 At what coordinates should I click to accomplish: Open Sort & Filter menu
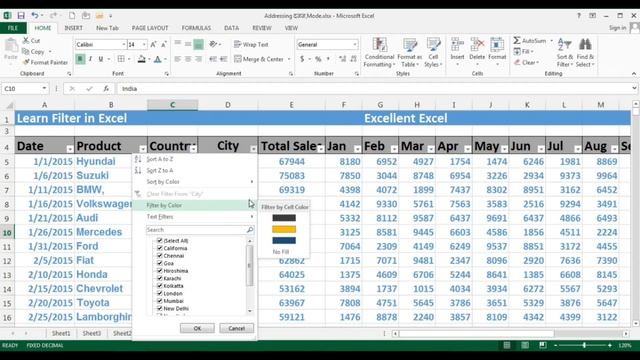click(x=564, y=52)
